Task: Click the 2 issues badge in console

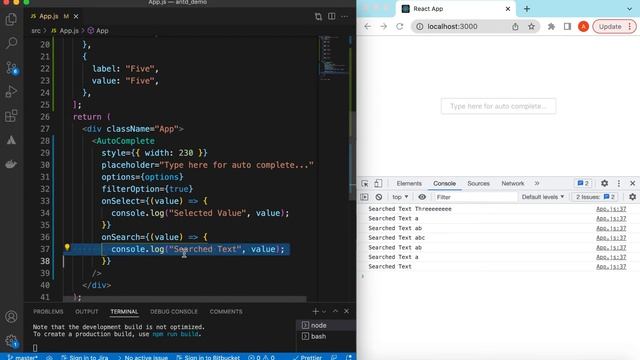Action: [595, 197]
